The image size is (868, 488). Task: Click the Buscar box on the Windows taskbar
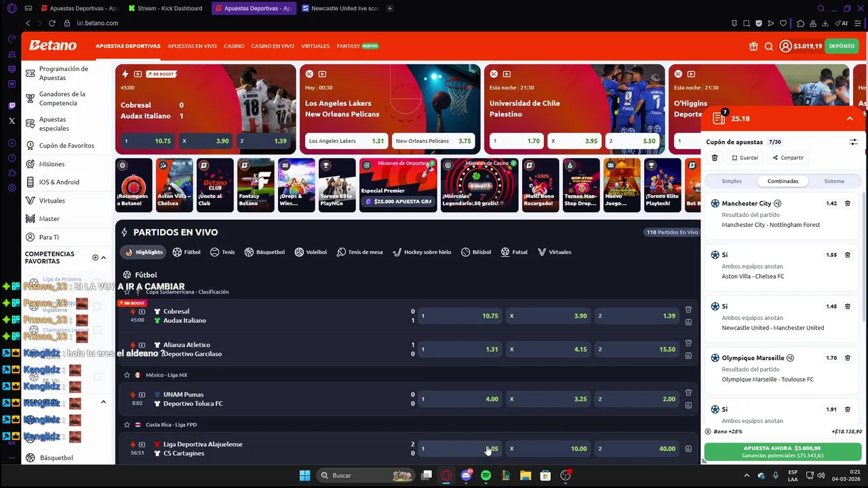[366, 476]
